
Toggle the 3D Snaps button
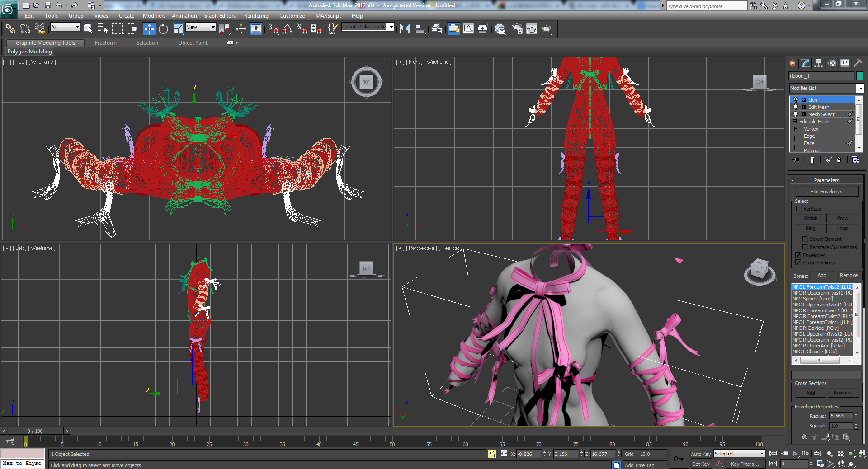[x=273, y=29]
